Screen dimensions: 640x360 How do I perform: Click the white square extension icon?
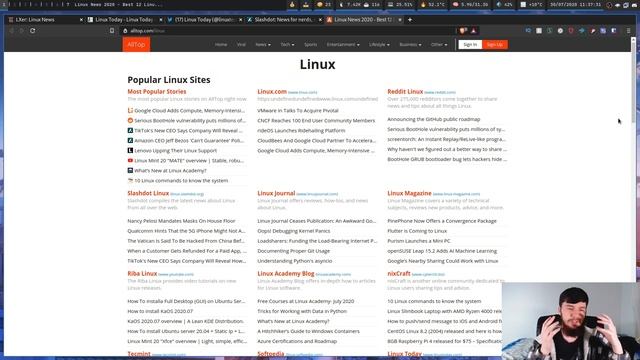pos(539,31)
